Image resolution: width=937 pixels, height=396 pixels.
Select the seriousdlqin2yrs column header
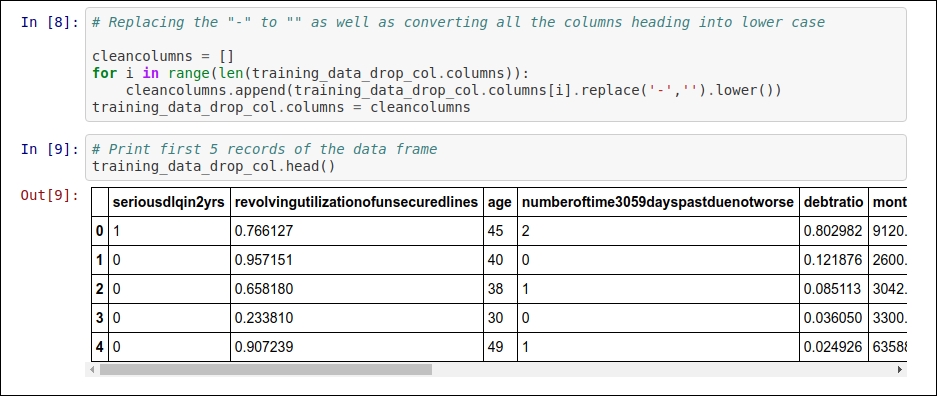click(x=169, y=202)
